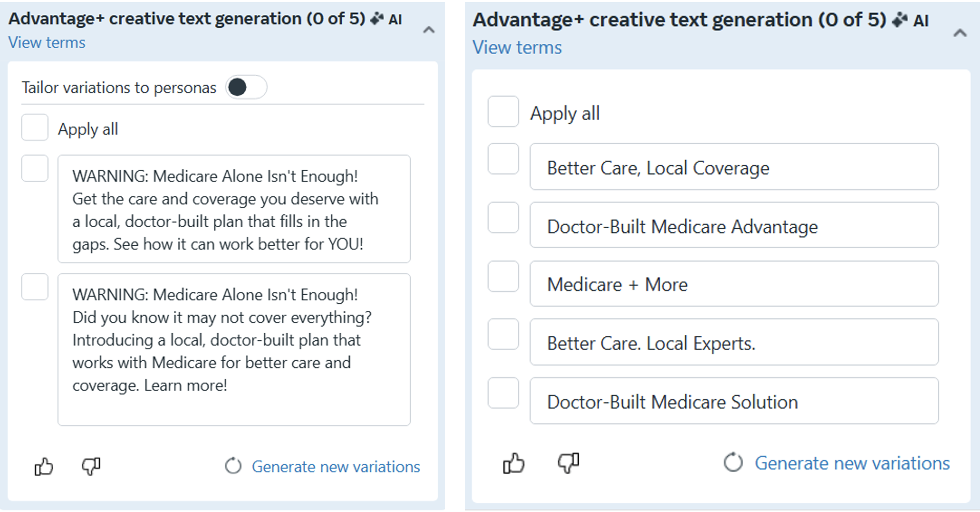This screenshot has width=980, height=512.
Task: Toggle Tailor variations to personas switch
Action: [246, 87]
